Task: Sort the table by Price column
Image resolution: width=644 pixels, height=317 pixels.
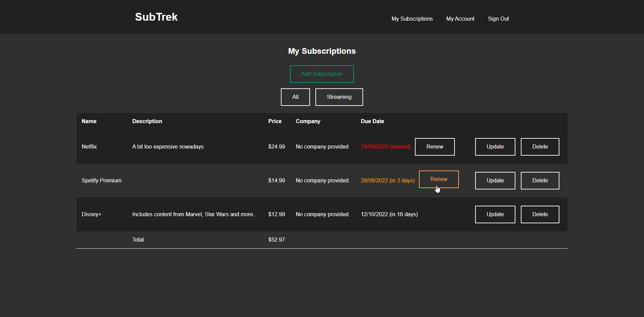Action: [x=275, y=121]
